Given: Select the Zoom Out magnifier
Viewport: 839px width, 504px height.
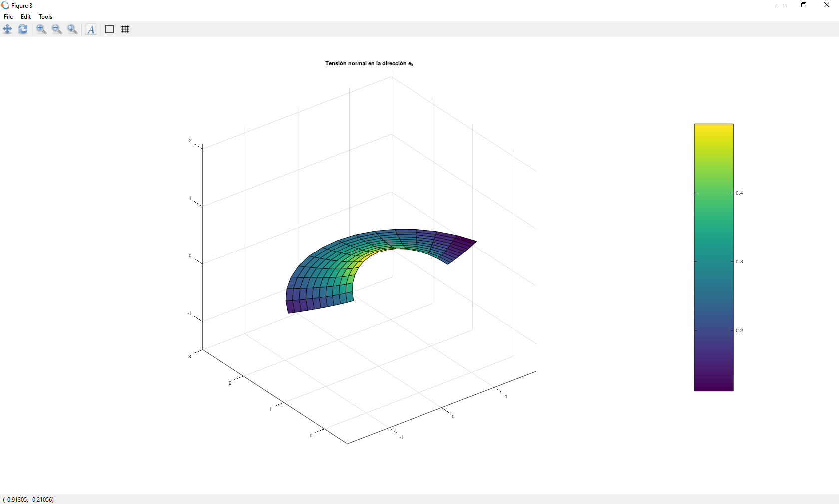Looking at the screenshot, I should pos(57,29).
